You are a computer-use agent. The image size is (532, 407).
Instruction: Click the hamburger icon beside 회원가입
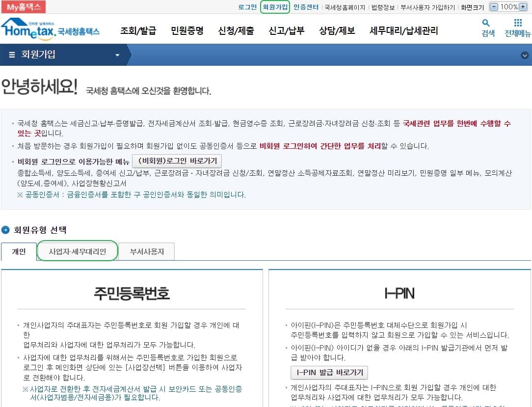12,54
